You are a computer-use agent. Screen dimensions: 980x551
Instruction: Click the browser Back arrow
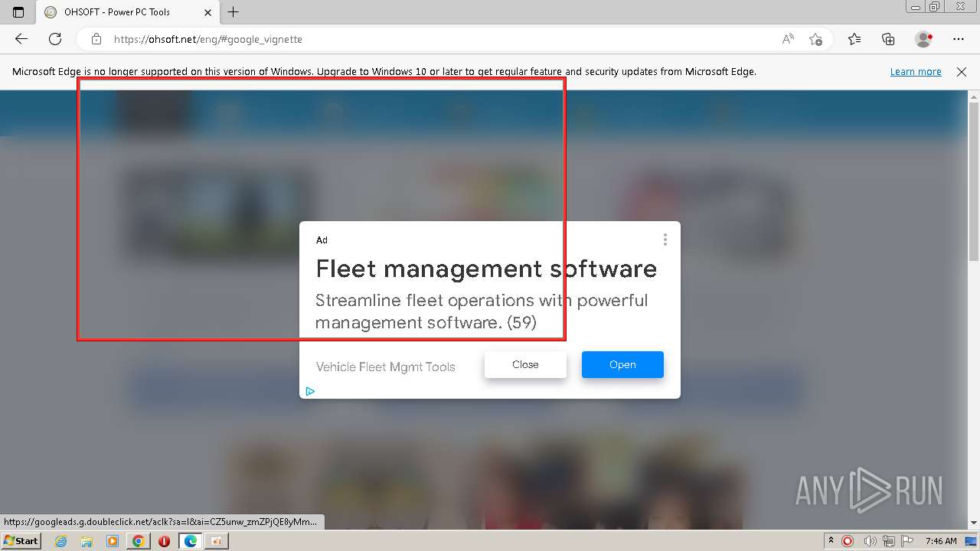tap(21, 39)
